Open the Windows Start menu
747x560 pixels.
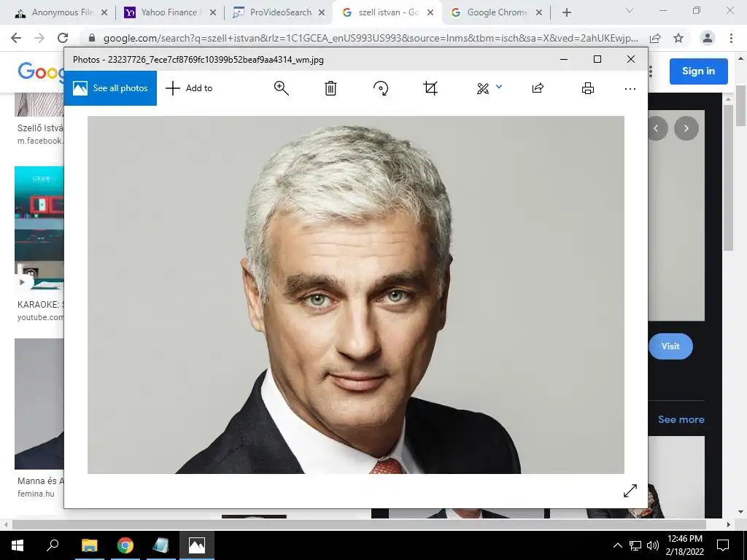(x=18, y=545)
